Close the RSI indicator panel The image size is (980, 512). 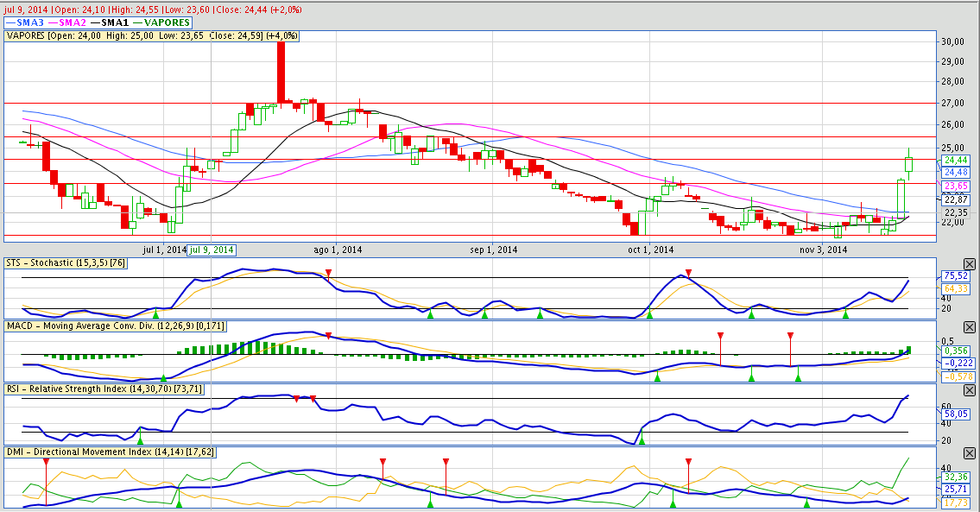tap(969, 389)
